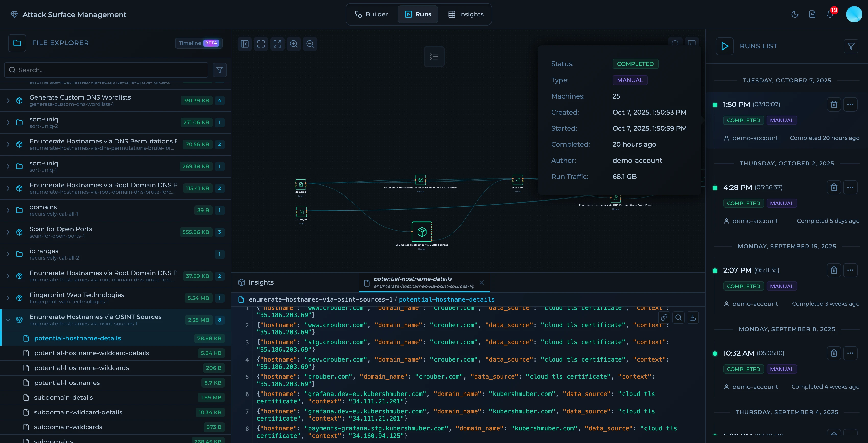Toggle dark mode moon icon

(x=794, y=15)
